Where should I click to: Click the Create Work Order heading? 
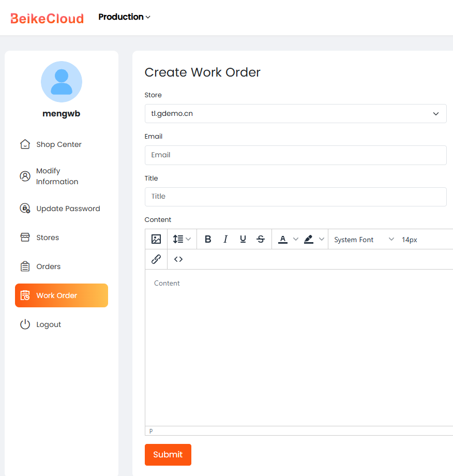(202, 72)
